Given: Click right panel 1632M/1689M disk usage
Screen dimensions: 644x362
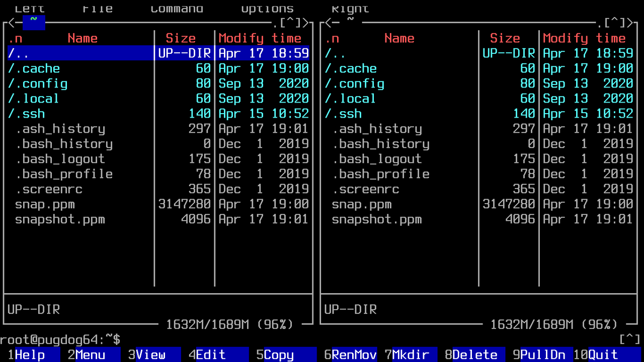Looking at the screenshot, I should pos(554,324).
